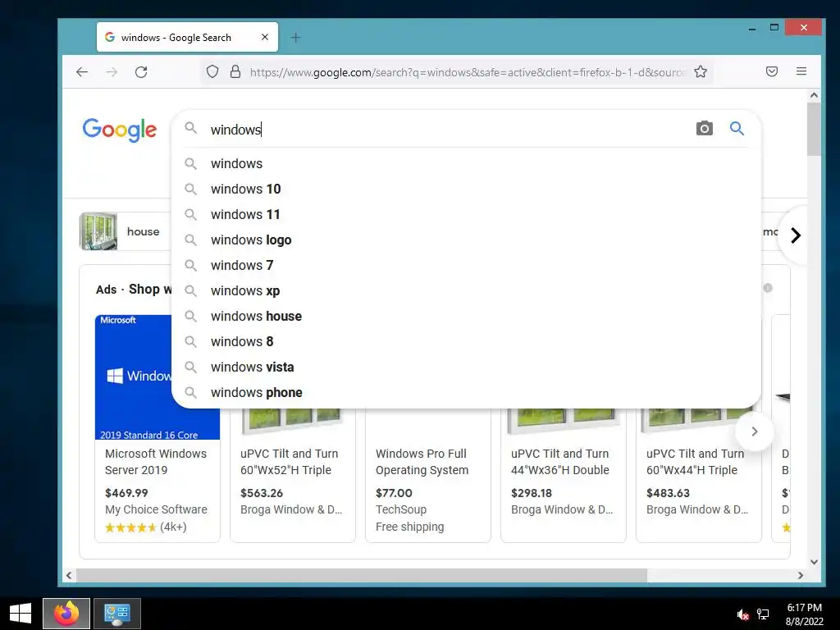The image size is (840, 630).
Task: Click the 4k+ star rating
Action: point(146,527)
